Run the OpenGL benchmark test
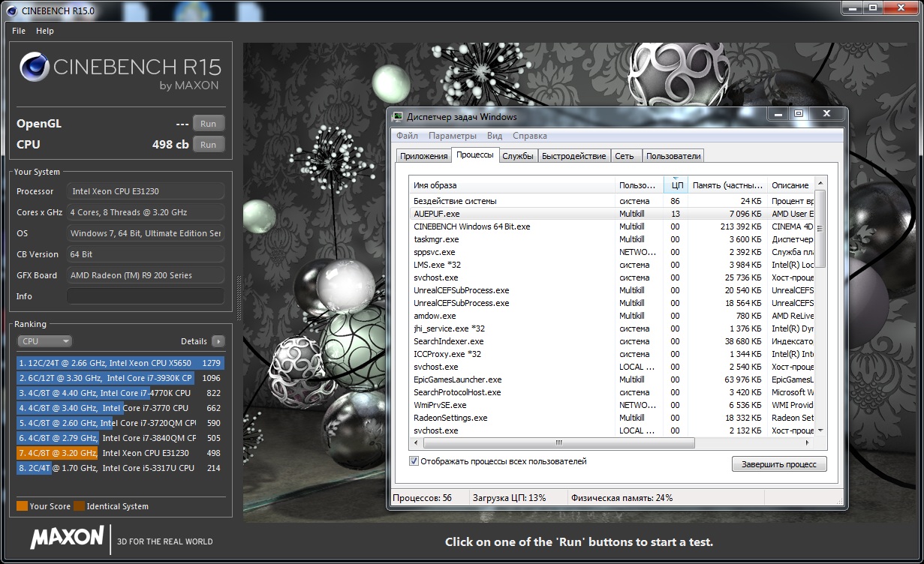The width and height of the screenshot is (924, 564). 209,124
